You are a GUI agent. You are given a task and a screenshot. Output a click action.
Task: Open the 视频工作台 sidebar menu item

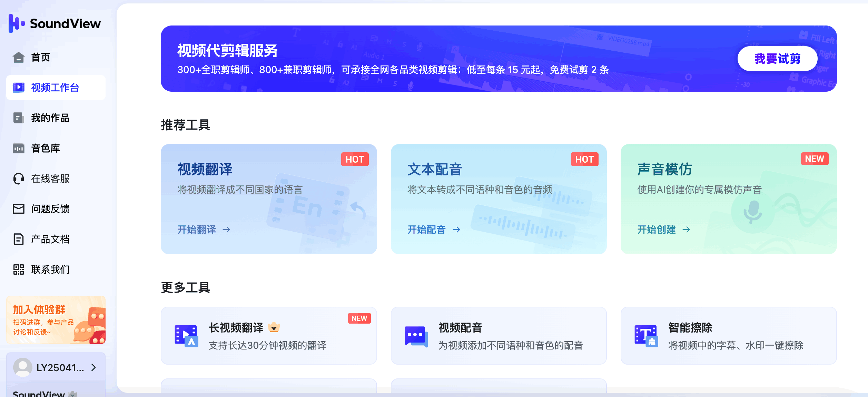pos(55,88)
